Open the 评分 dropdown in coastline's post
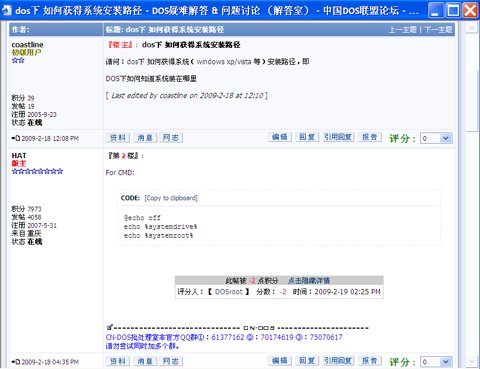480x369 pixels. [x=436, y=138]
